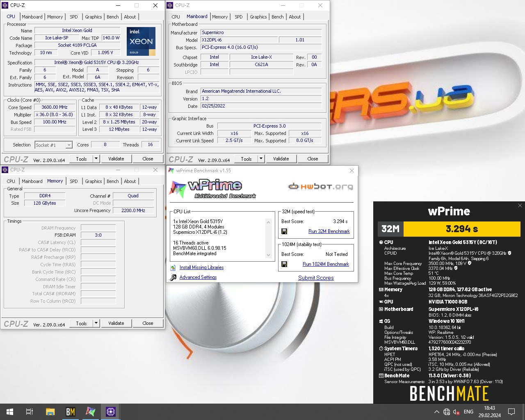Click Validate in the Mainboard window
The image size is (525, 420).
tap(281, 159)
